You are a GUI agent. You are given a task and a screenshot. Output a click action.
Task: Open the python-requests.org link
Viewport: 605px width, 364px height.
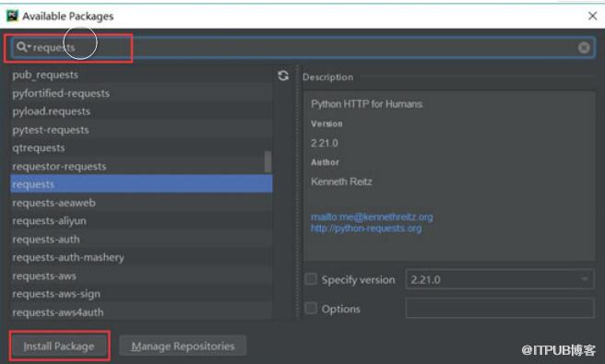pos(366,229)
